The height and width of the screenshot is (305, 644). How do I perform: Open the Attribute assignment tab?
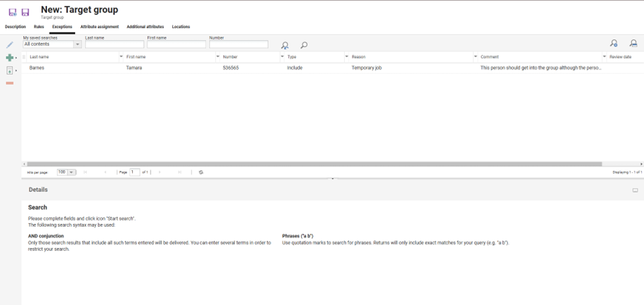[x=99, y=27]
